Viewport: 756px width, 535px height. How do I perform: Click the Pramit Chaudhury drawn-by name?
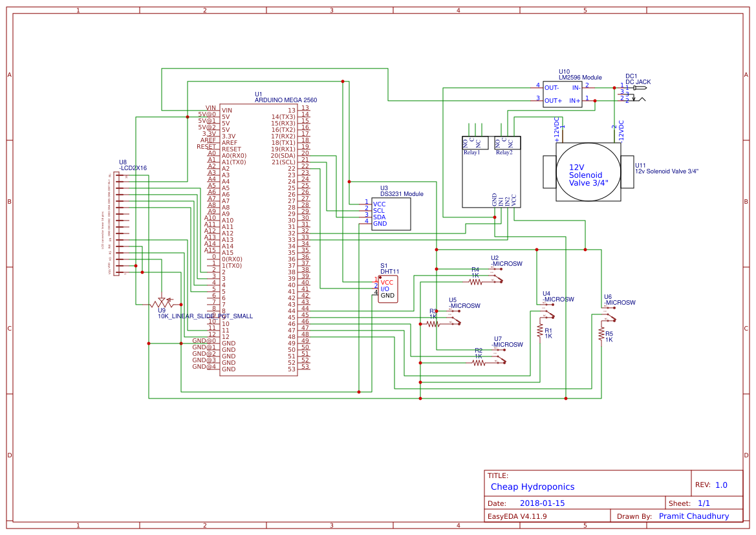[694, 516]
